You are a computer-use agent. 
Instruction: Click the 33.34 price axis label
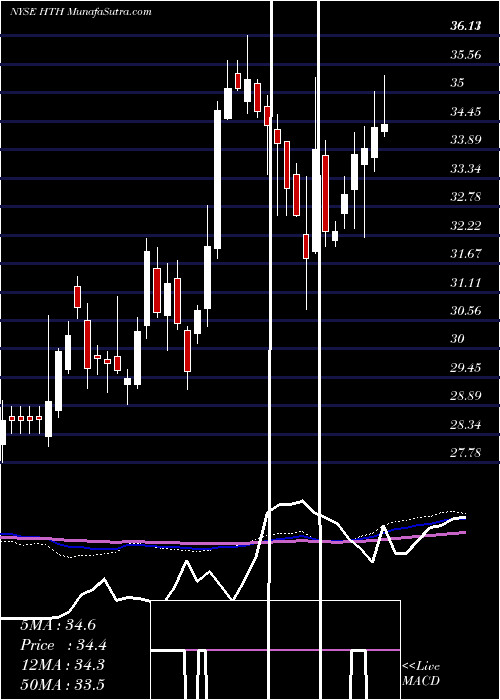[x=466, y=169]
